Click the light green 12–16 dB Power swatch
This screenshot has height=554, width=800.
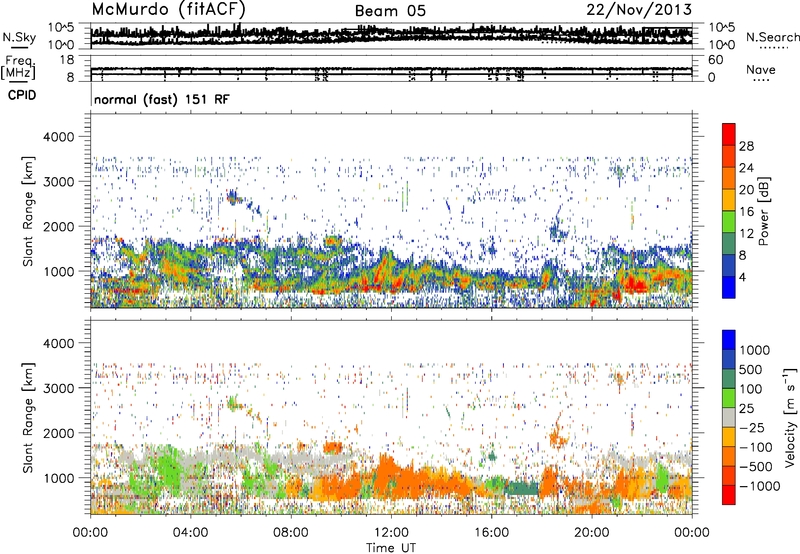pos(729,221)
